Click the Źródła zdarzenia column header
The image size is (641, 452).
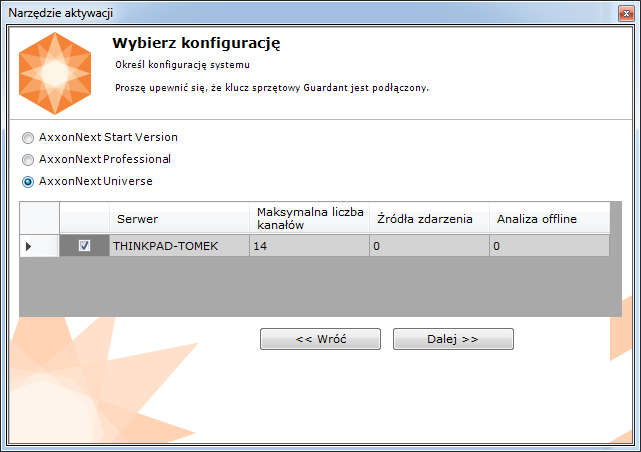tap(429, 219)
